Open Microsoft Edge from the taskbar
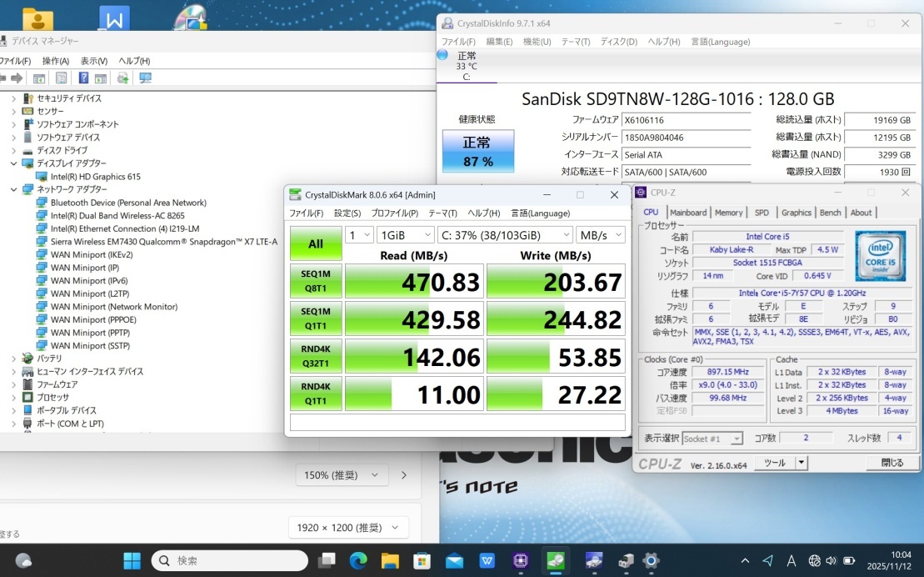The height and width of the screenshot is (577, 924). 358,560
